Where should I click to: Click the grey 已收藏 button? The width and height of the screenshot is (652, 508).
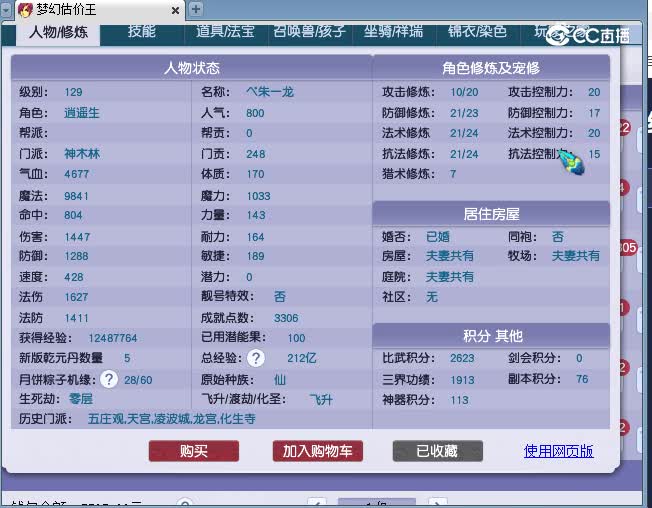click(x=437, y=451)
